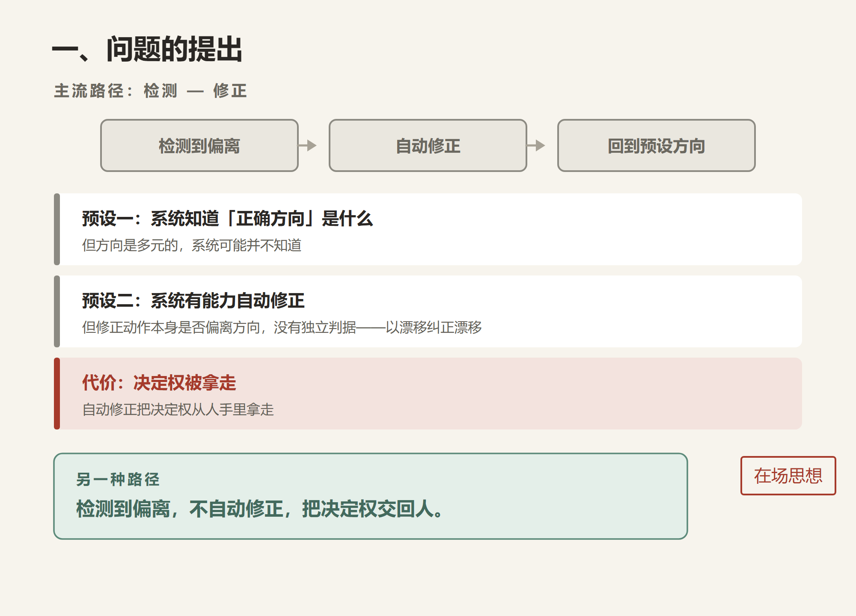Viewport: 856px width, 616px height.
Task: Click the subtitle 主流路径：检测 — 修正
Action: pyautogui.click(x=150, y=91)
